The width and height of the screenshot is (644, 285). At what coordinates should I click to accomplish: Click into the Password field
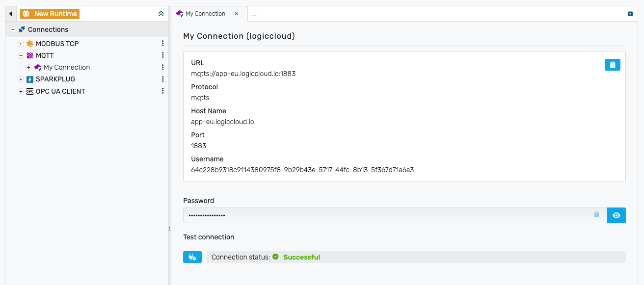click(388, 215)
